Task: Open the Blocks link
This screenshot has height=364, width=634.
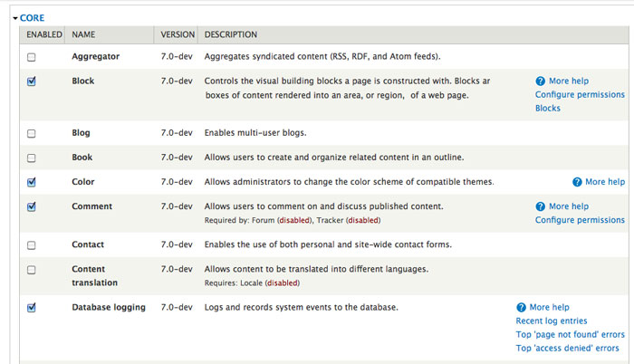Action: [x=548, y=108]
